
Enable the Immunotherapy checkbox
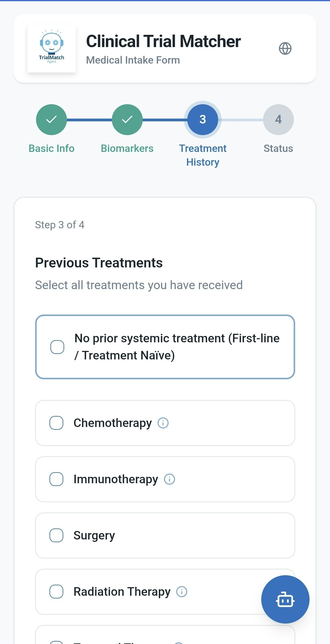pos(57,479)
